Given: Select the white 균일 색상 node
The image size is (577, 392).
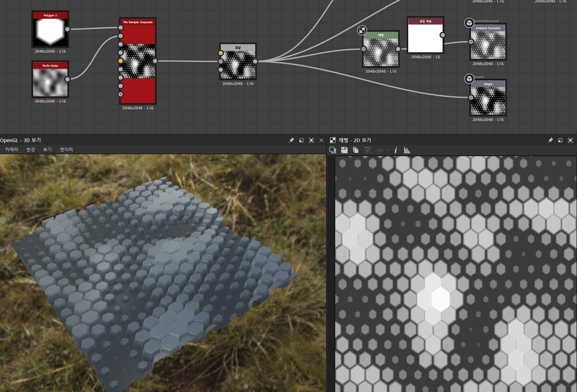Looking at the screenshot, I should (x=425, y=35).
